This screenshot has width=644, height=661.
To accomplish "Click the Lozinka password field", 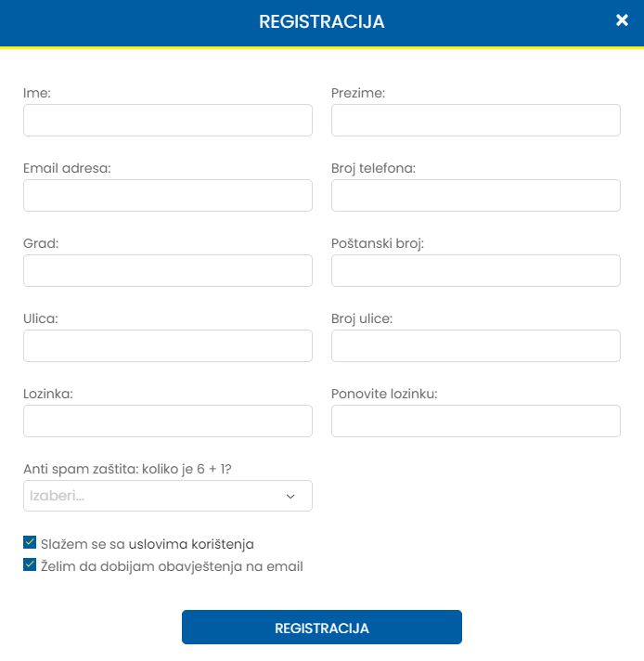I will pyautogui.click(x=168, y=421).
